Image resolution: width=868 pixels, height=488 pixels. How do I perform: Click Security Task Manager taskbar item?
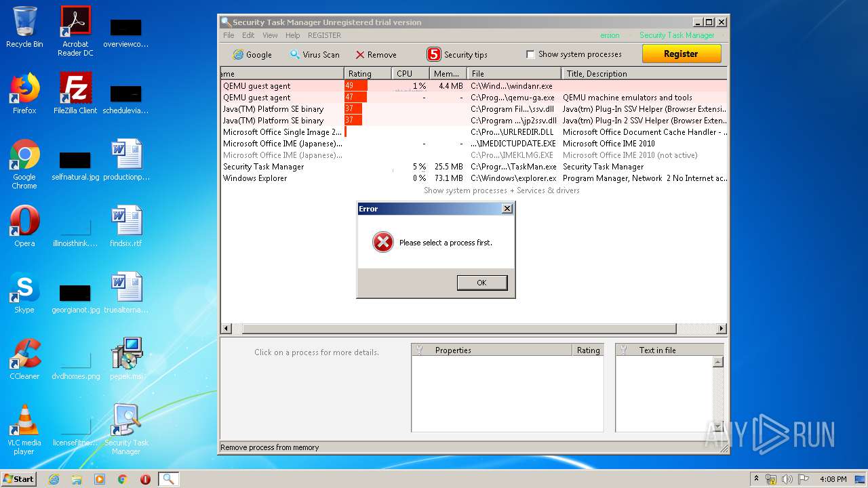click(168, 479)
